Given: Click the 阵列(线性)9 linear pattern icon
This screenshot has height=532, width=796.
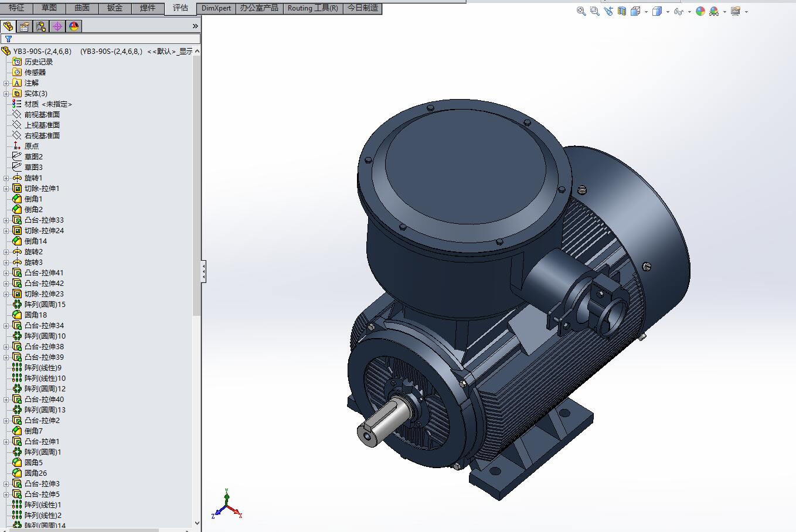Looking at the screenshot, I should tap(17, 367).
